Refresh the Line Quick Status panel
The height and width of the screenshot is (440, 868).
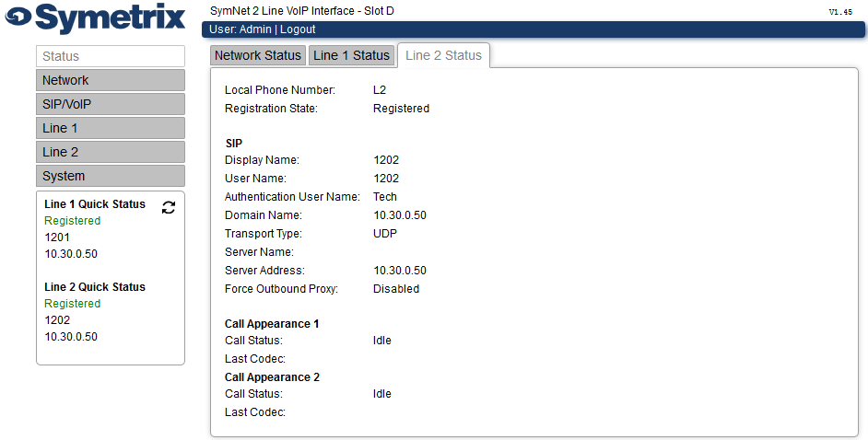(169, 207)
